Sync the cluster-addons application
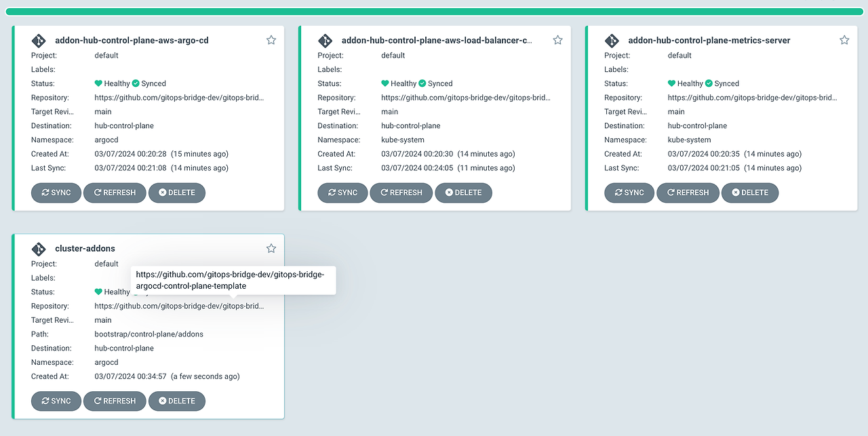 tap(56, 401)
